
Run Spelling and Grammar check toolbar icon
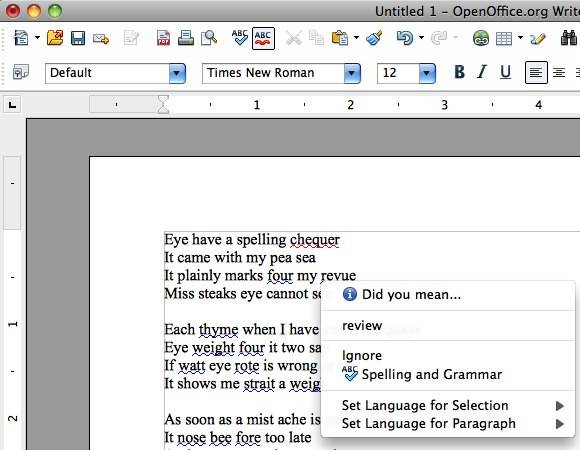[240, 38]
